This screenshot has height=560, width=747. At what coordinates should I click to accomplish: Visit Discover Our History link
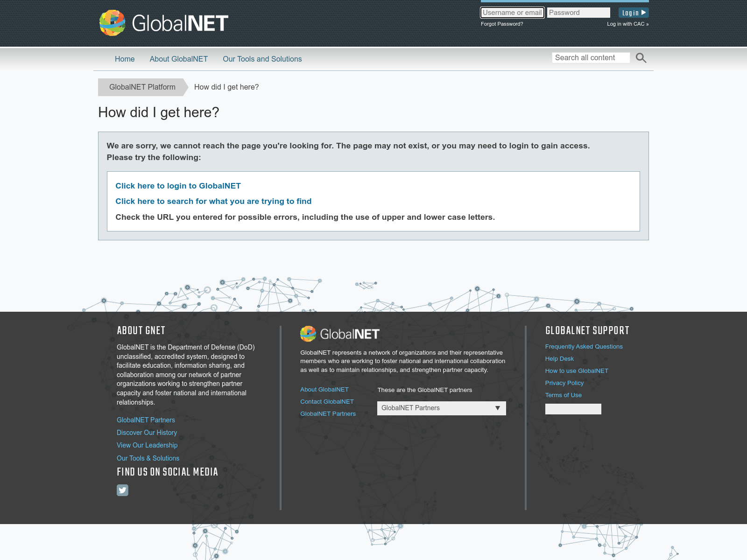(147, 433)
